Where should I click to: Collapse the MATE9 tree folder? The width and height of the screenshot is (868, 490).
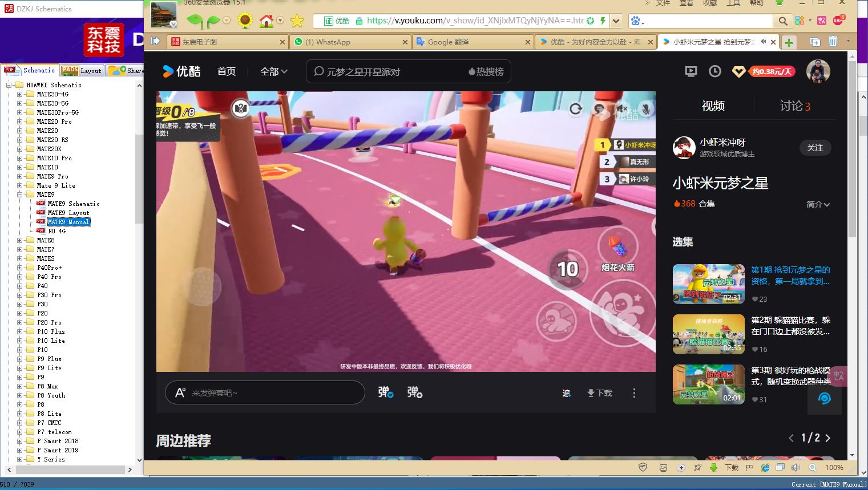coord(20,195)
